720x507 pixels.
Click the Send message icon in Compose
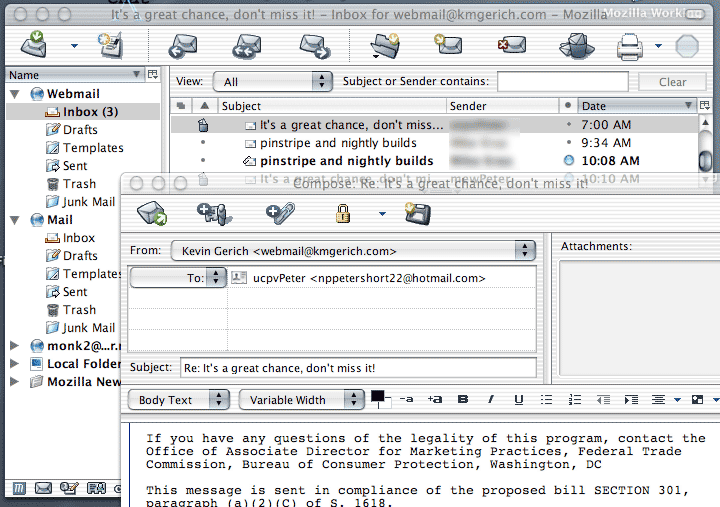click(152, 213)
